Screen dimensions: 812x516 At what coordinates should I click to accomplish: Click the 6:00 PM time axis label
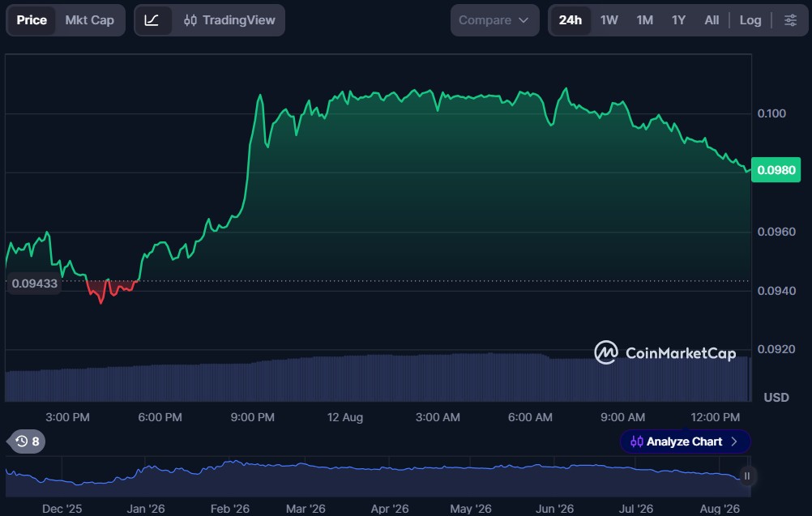tap(160, 417)
